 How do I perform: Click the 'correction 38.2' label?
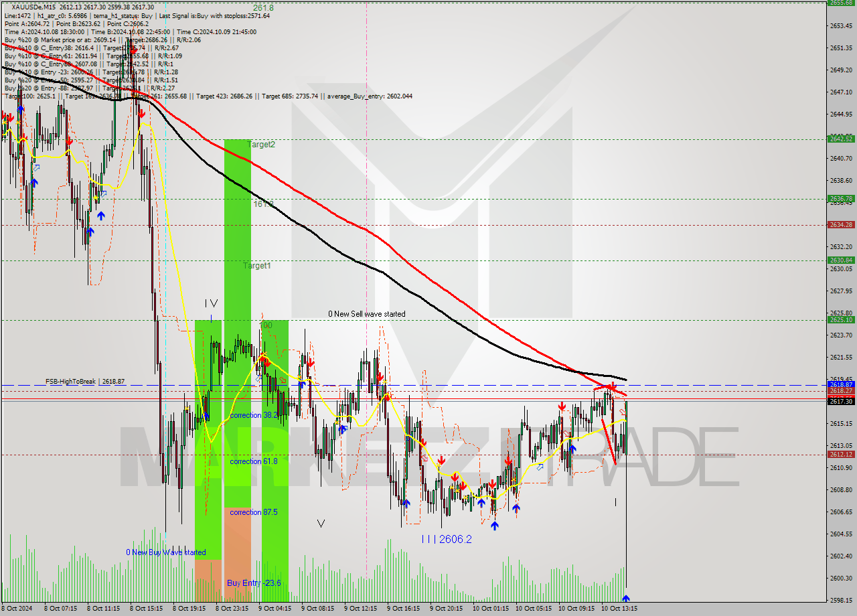pos(254,415)
